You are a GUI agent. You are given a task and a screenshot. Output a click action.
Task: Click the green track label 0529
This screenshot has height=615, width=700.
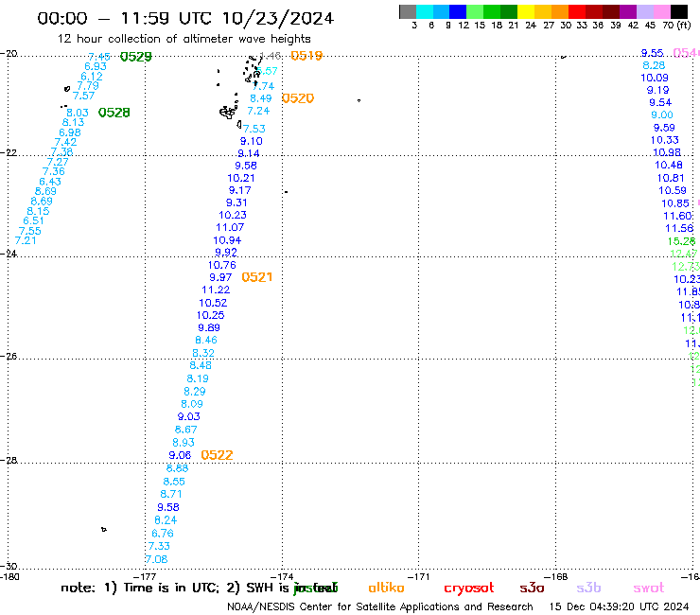136,57
